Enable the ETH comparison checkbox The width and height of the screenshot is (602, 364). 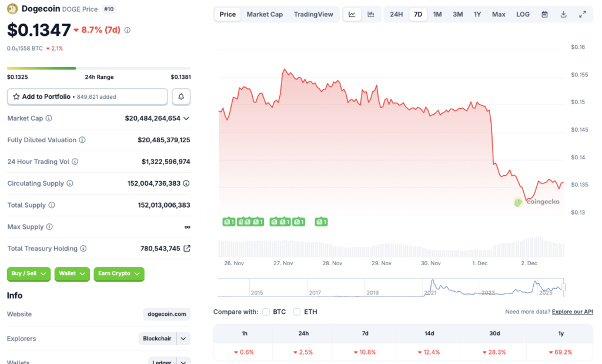pyautogui.click(x=297, y=312)
